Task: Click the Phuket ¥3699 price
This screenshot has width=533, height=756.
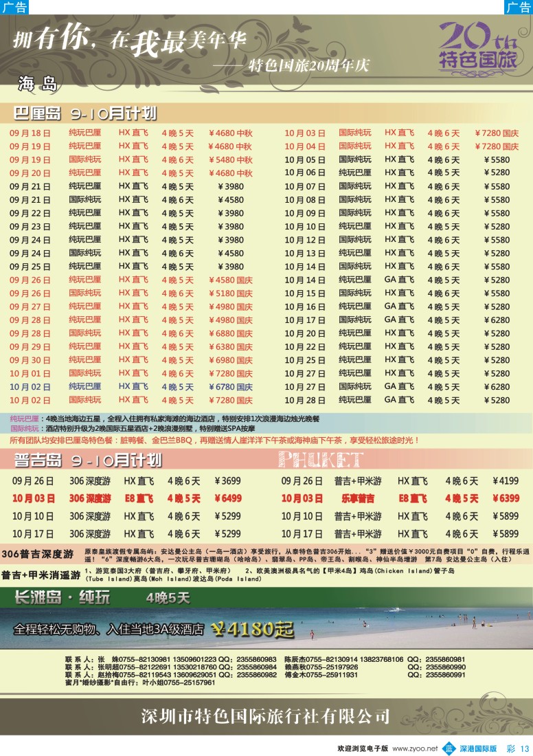Action: (227, 480)
